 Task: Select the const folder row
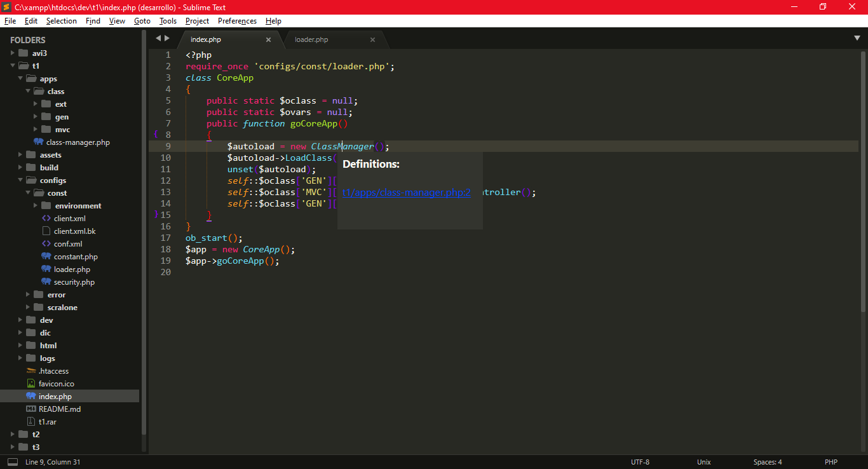[70, 193]
